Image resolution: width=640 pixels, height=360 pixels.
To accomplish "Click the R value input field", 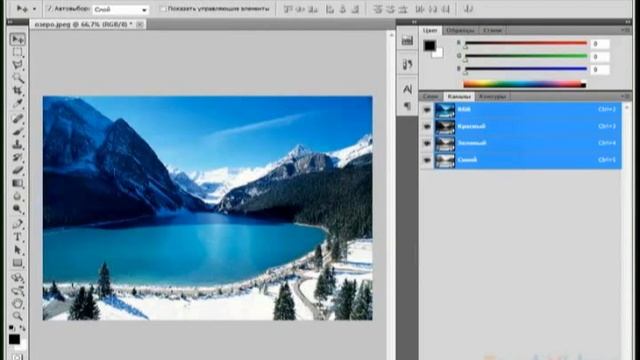I will coord(600,44).
